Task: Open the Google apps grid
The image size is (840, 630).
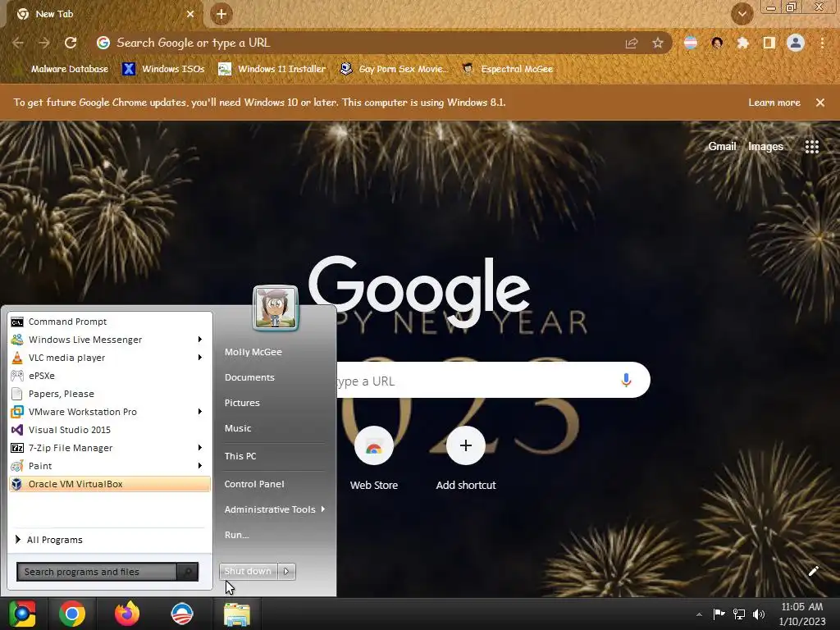Action: [811, 146]
